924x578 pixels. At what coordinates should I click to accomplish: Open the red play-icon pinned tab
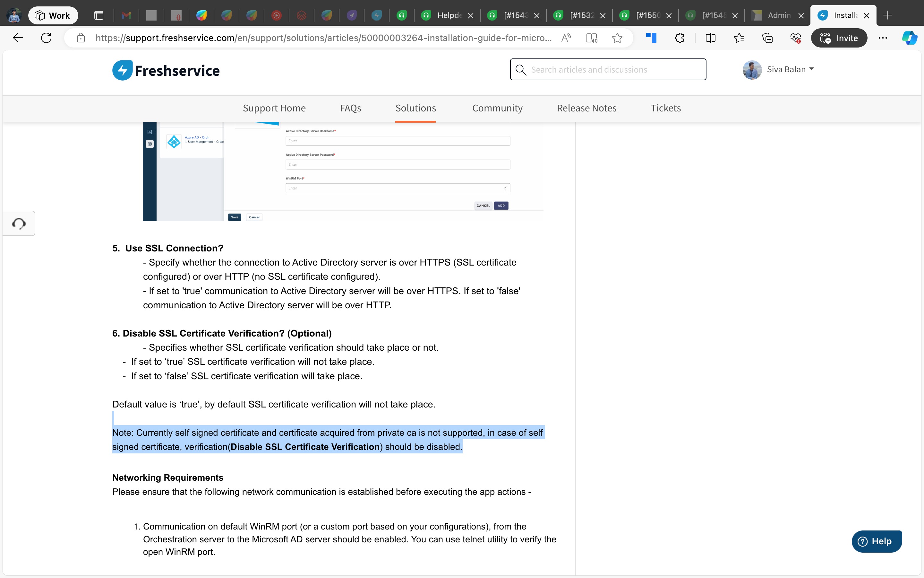point(277,16)
